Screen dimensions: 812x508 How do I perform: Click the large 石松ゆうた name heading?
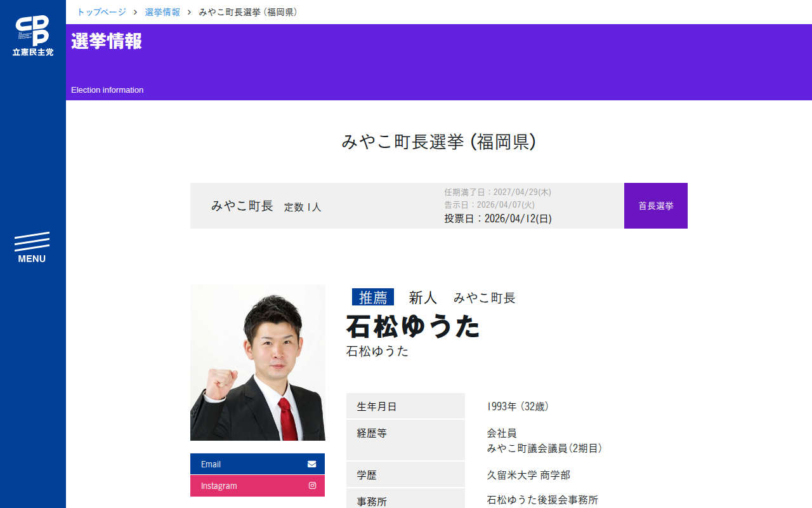tap(413, 326)
